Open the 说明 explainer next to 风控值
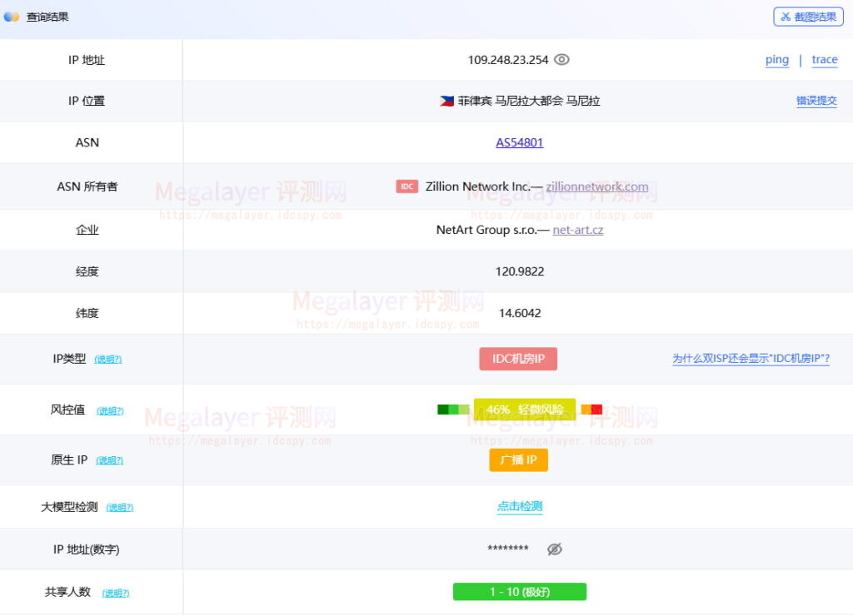Screen dimensions: 853x616 (109, 410)
